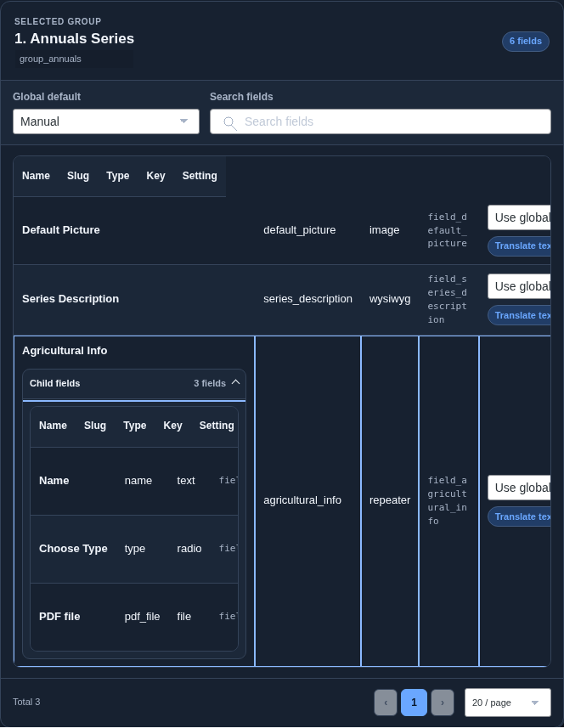Click the field_agricultural_info key cell
The image size is (564, 728).
(x=448, y=501)
